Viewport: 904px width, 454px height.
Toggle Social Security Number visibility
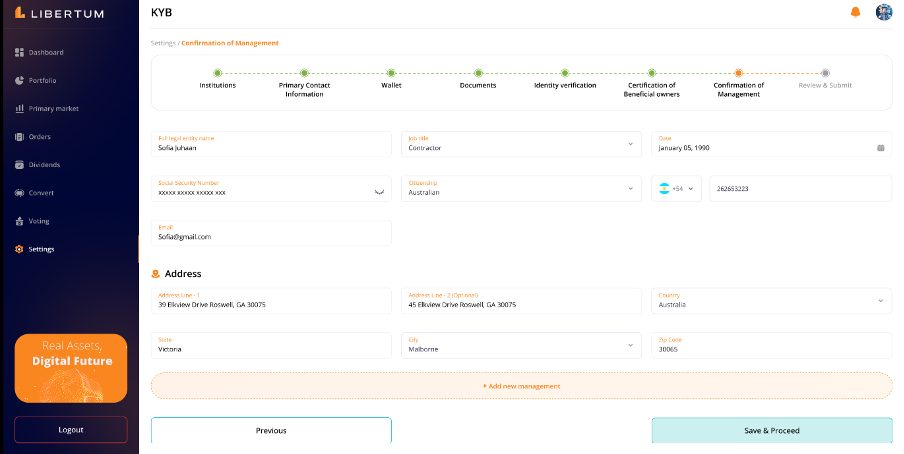[379, 190]
